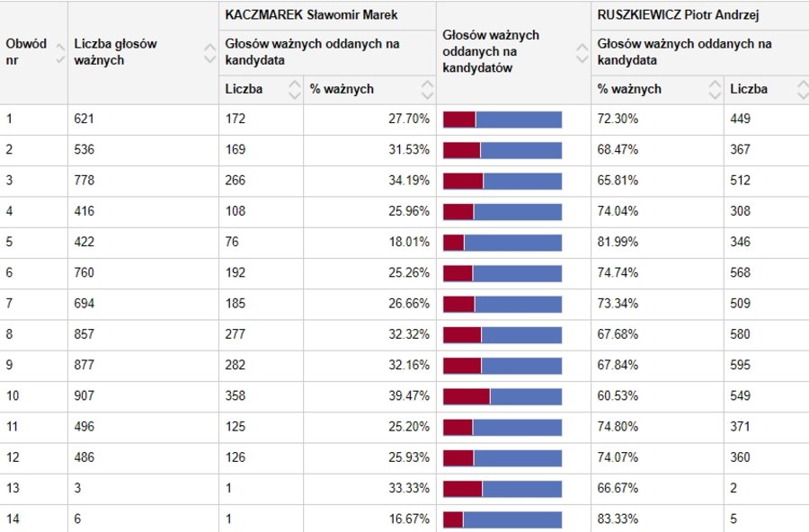Sort Ruszkiewicz % ważnych column arrows
Viewport: 809px width, 532px height.
(715, 89)
